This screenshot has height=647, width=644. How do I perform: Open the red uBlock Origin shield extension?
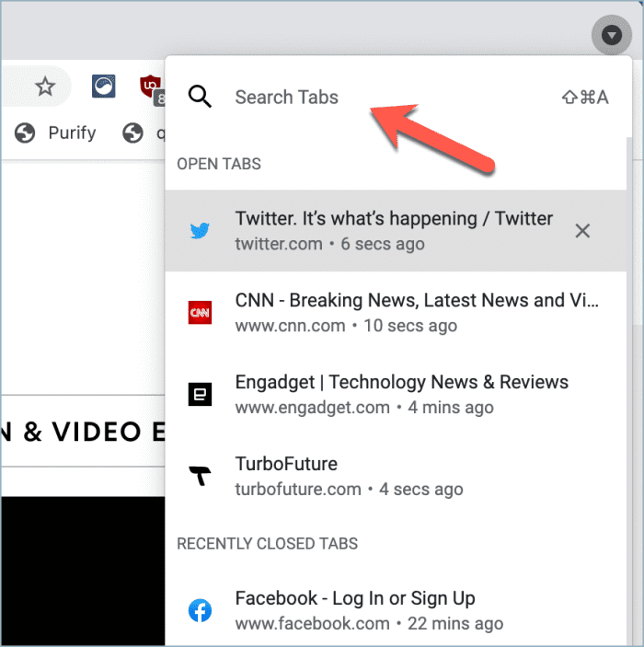[x=150, y=88]
